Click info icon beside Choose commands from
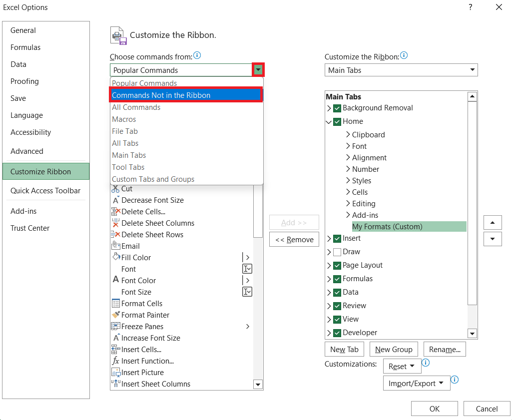 [x=197, y=55]
